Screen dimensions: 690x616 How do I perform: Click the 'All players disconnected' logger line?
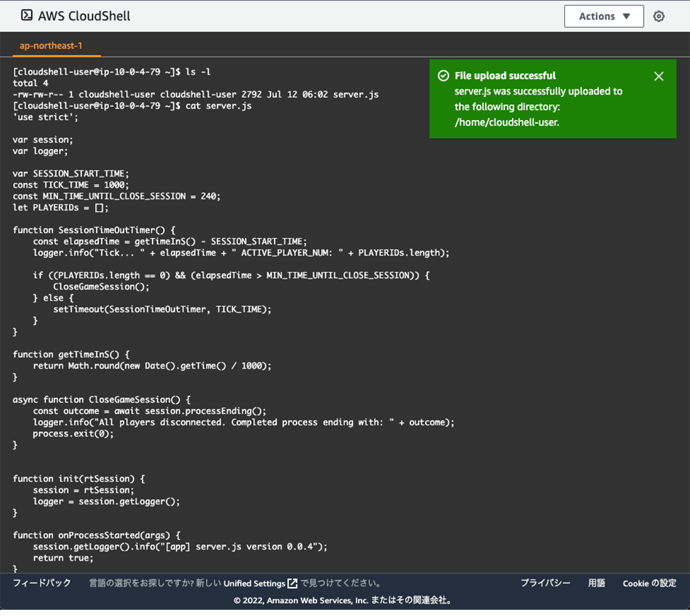tap(244, 422)
